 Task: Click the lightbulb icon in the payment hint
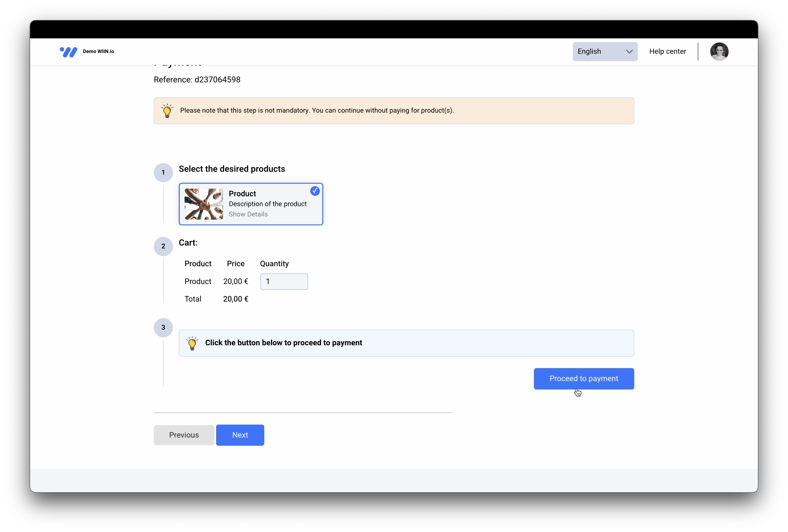pos(192,343)
